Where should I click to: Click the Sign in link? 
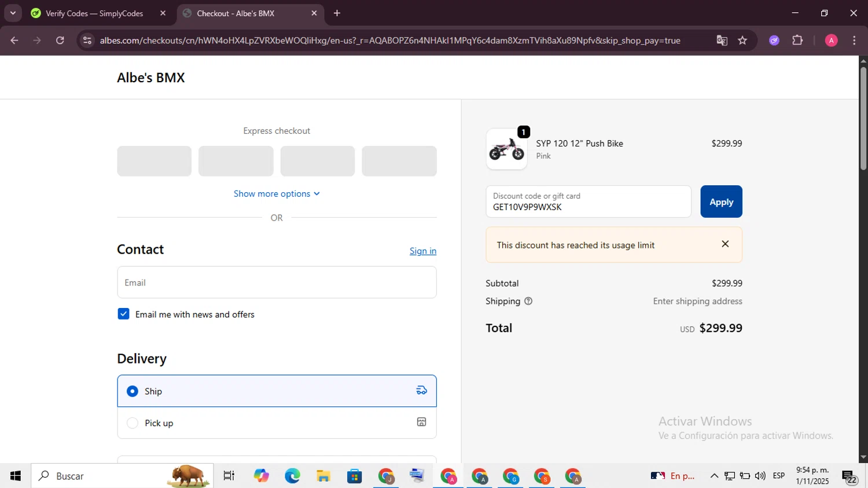(x=423, y=251)
